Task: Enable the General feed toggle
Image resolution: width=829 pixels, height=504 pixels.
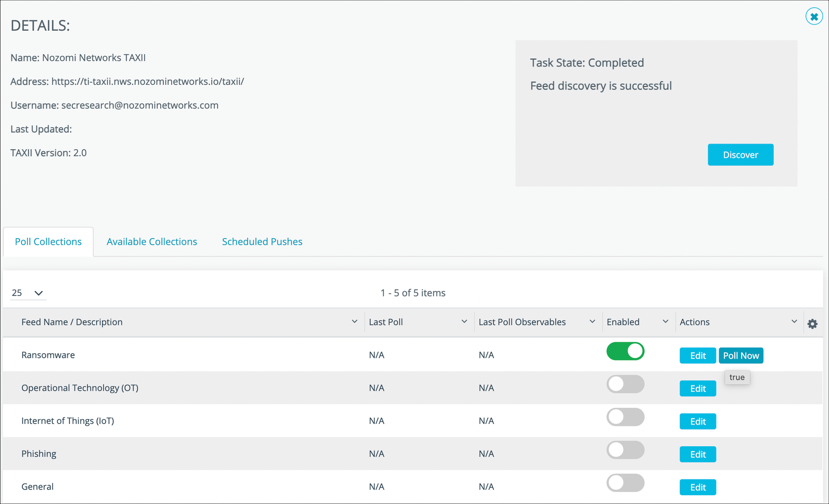Action: click(626, 483)
